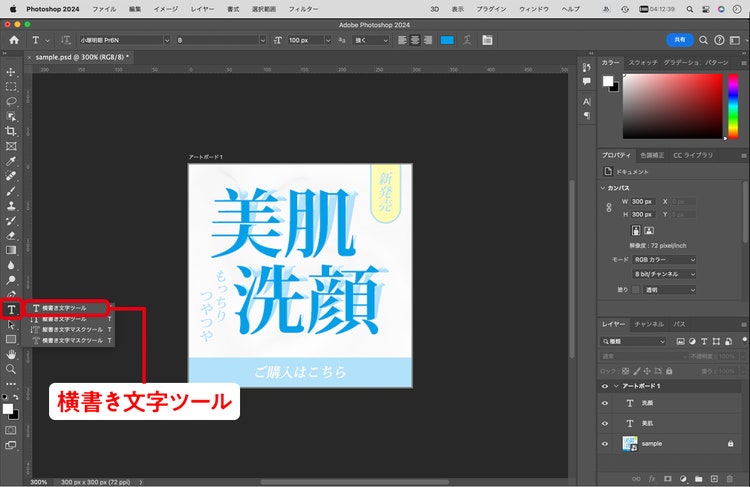The height and width of the screenshot is (487, 750).
Task: Open the Character panel icon
Action: 586,101
